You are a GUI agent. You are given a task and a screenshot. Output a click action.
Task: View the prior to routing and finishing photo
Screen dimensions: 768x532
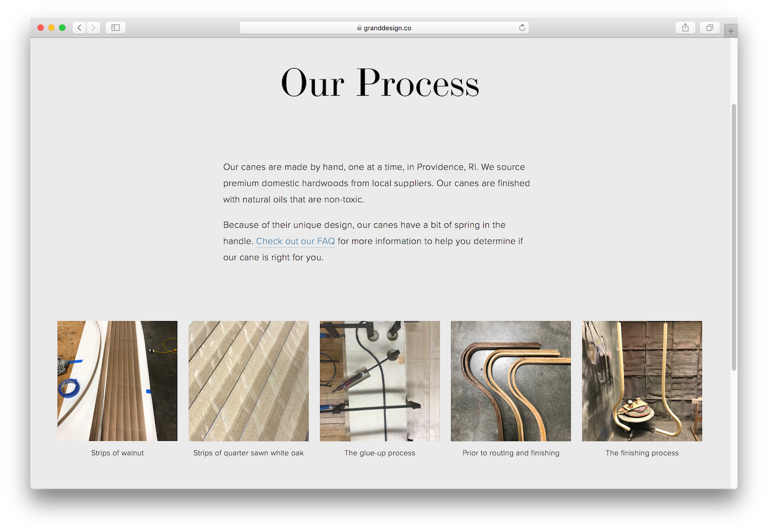[x=511, y=381]
